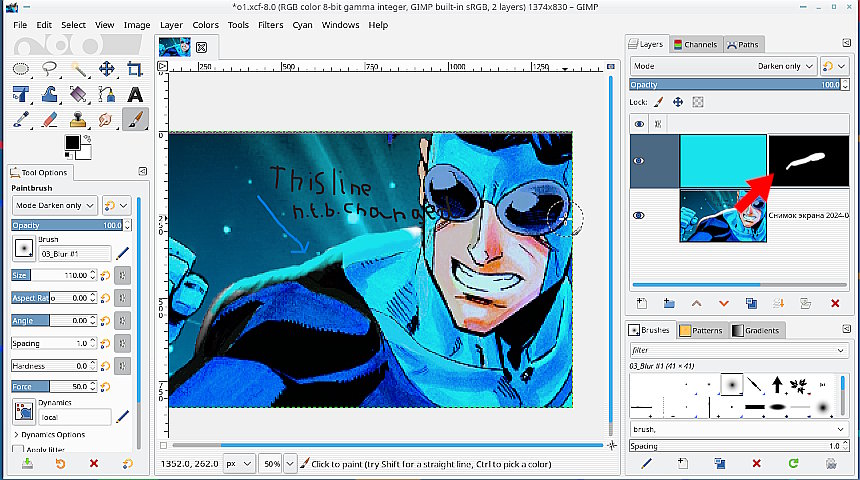Select the Text tool
The height and width of the screenshot is (480, 860).
135,94
